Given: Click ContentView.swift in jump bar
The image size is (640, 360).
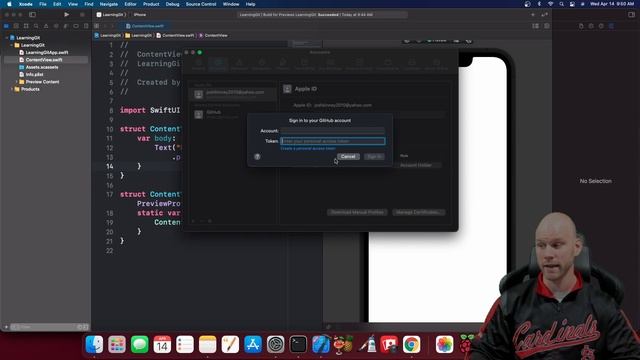Looking at the screenshot, I should click(176, 36).
